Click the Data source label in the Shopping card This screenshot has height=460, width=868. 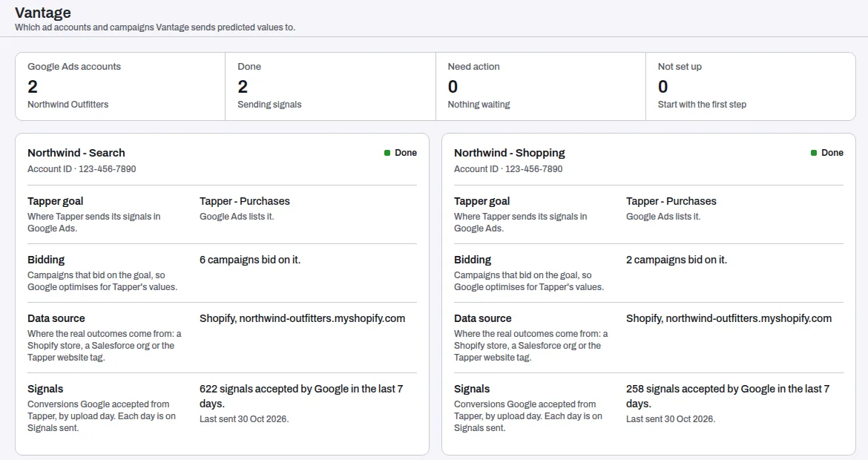point(483,318)
